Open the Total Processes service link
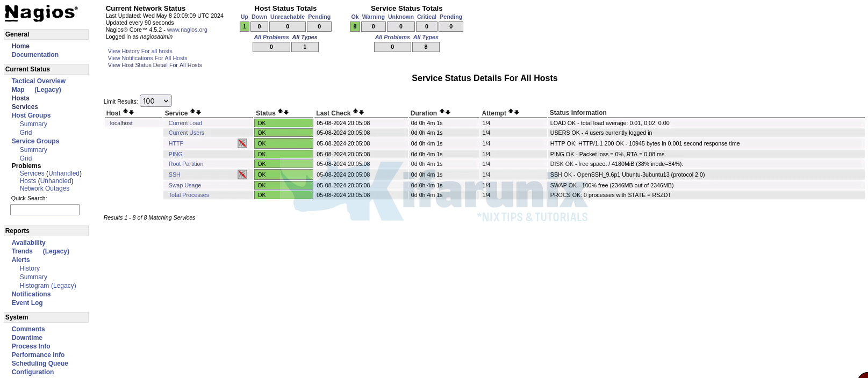Image resolution: width=868 pixels, height=378 pixels. coord(189,195)
